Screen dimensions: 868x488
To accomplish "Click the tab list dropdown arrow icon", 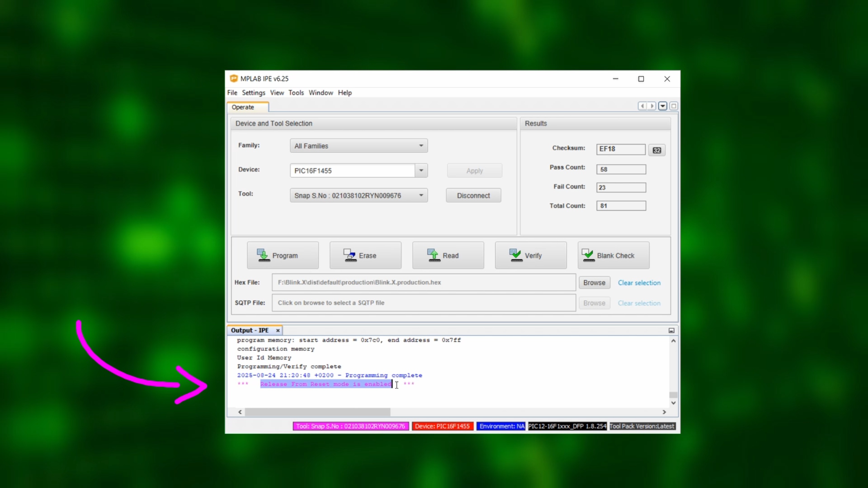I will click(663, 106).
